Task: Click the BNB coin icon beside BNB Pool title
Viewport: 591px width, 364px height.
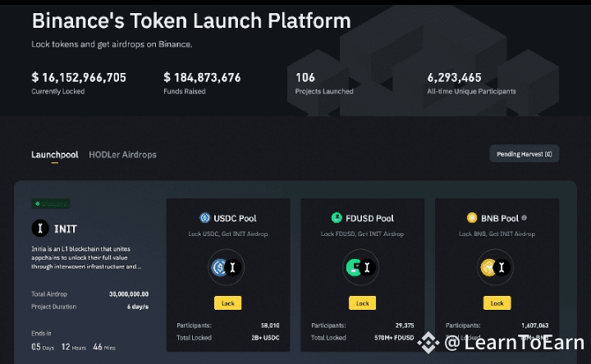Action: coord(472,217)
